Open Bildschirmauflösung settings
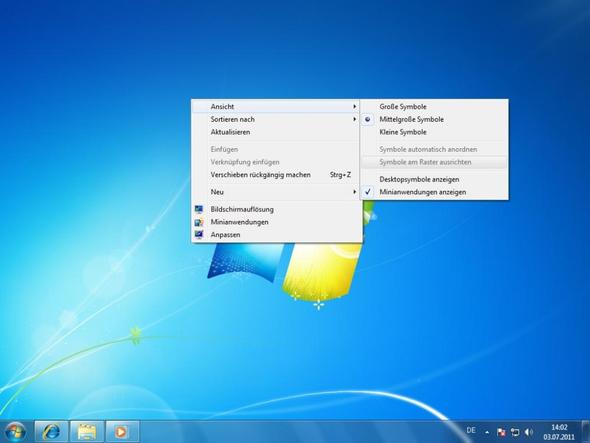The height and width of the screenshot is (443, 590). point(276,209)
